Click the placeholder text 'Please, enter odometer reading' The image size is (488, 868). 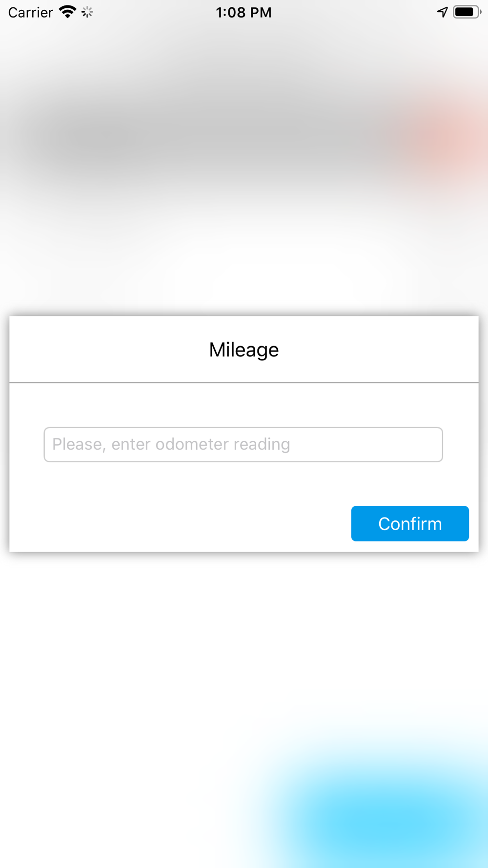click(x=171, y=444)
